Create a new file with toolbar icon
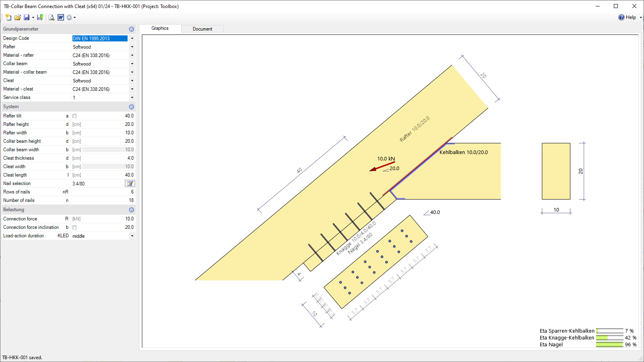 tap(8, 17)
